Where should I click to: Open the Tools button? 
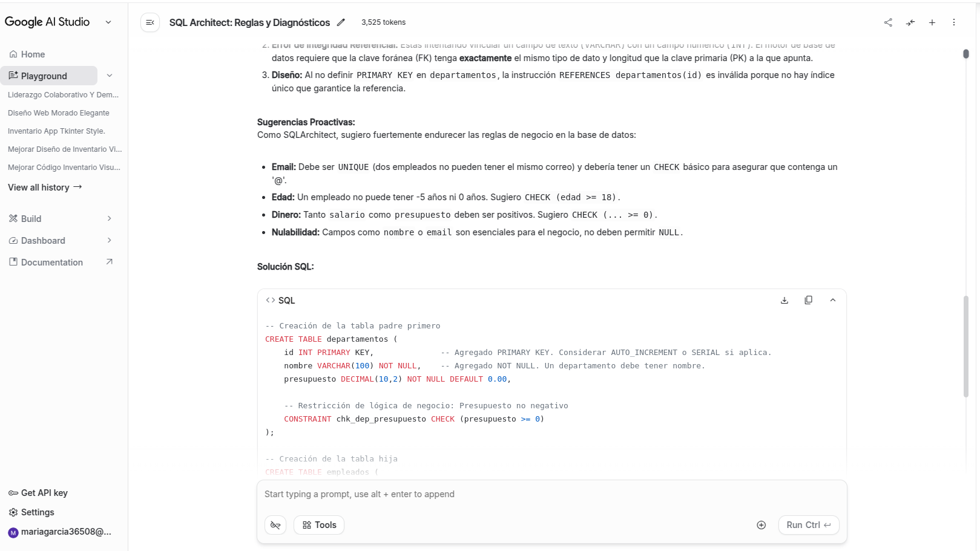pyautogui.click(x=319, y=525)
